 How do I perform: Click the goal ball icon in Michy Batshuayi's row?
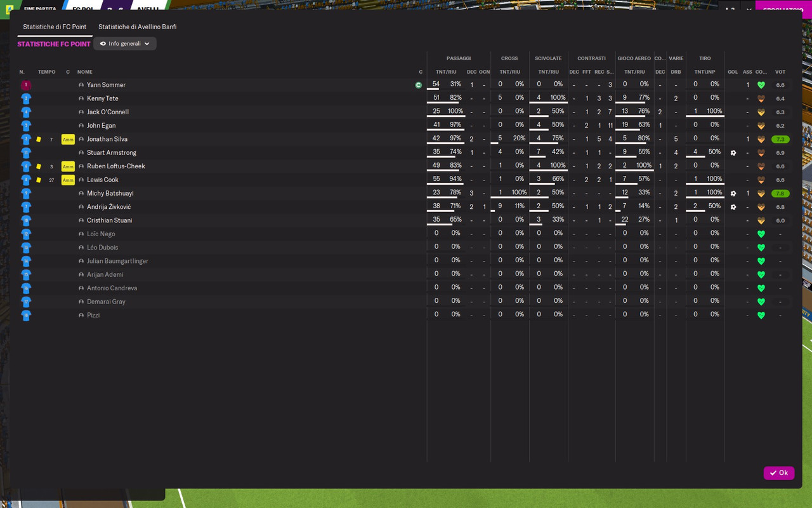pos(733,194)
